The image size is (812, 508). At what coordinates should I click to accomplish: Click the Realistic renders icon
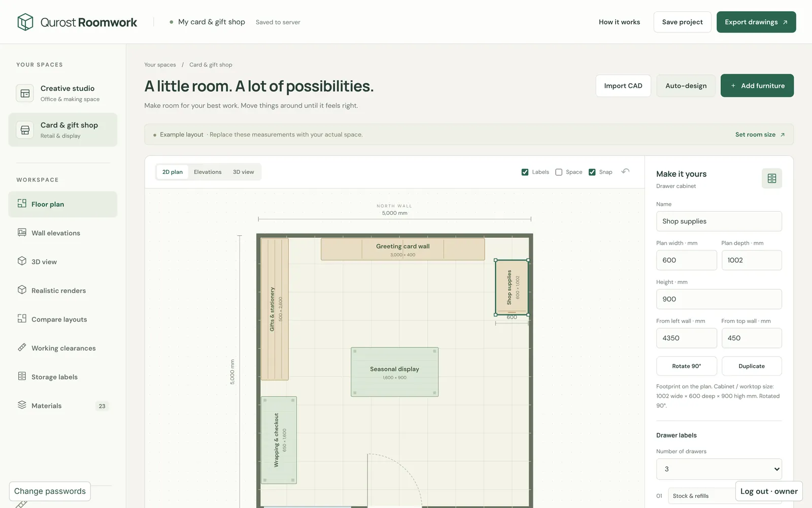(x=22, y=290)
